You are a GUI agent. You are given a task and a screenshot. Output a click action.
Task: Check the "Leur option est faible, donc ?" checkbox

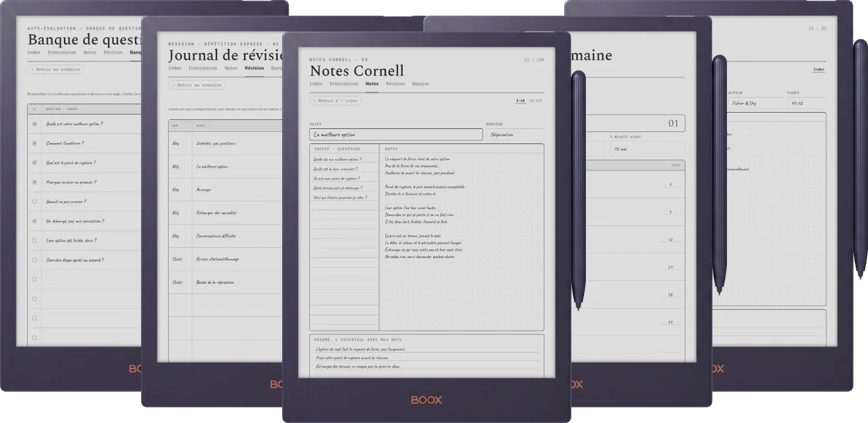tap(34, 240)
